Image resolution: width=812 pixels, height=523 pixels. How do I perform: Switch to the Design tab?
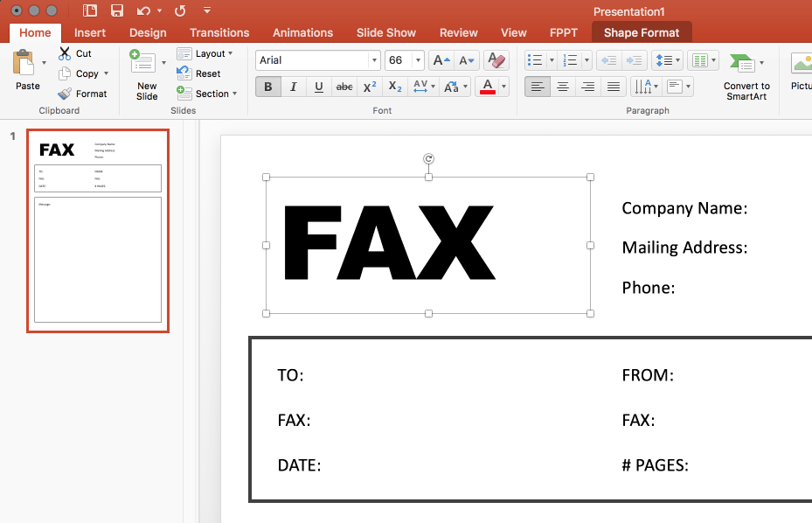tap(148, 32)
